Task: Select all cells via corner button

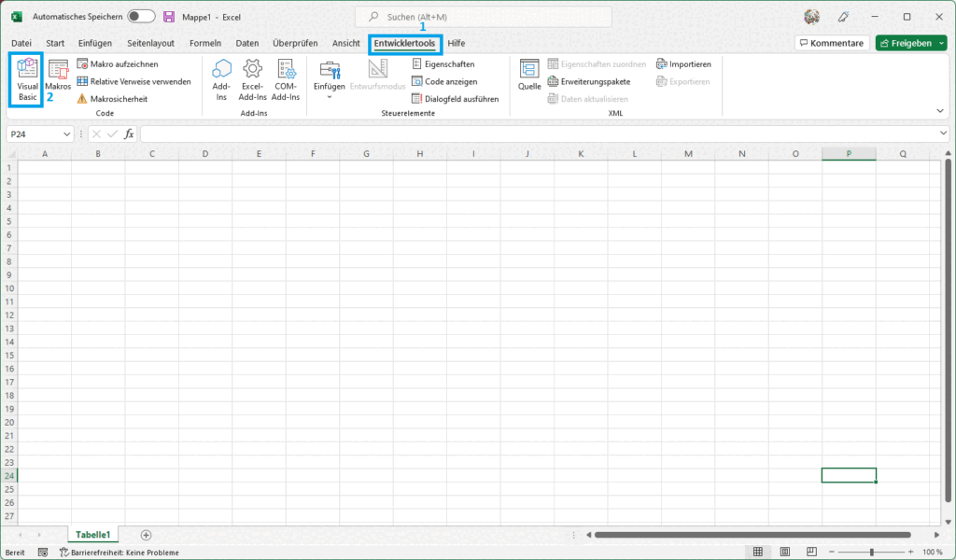Action: [x=11, y=154]
